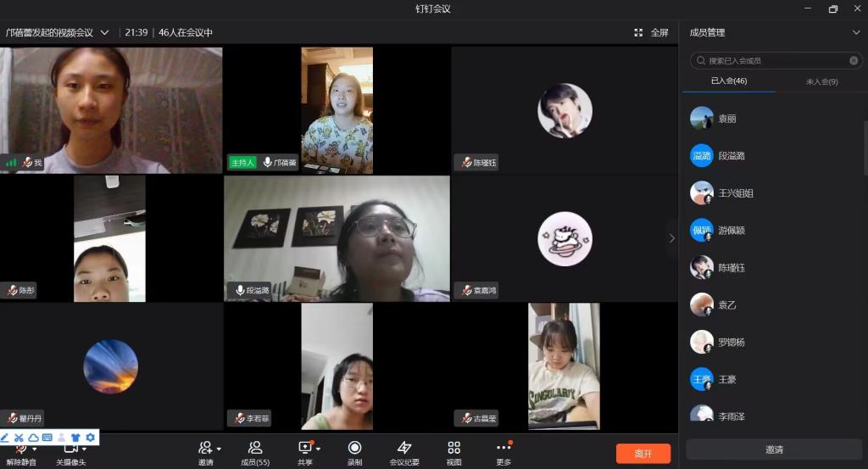
Task: Open 会议纪要 meeting notes
Action: [404, 448]
